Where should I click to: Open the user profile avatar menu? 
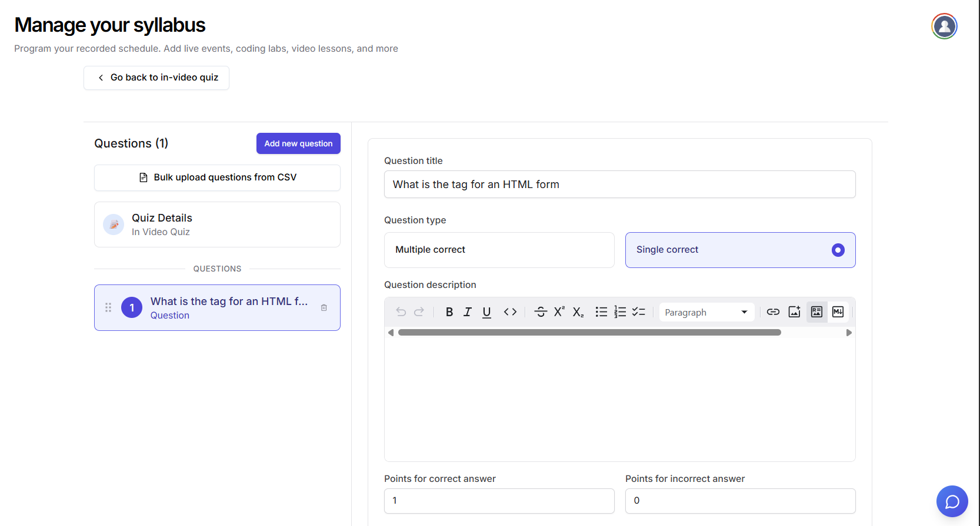[944, 26]
